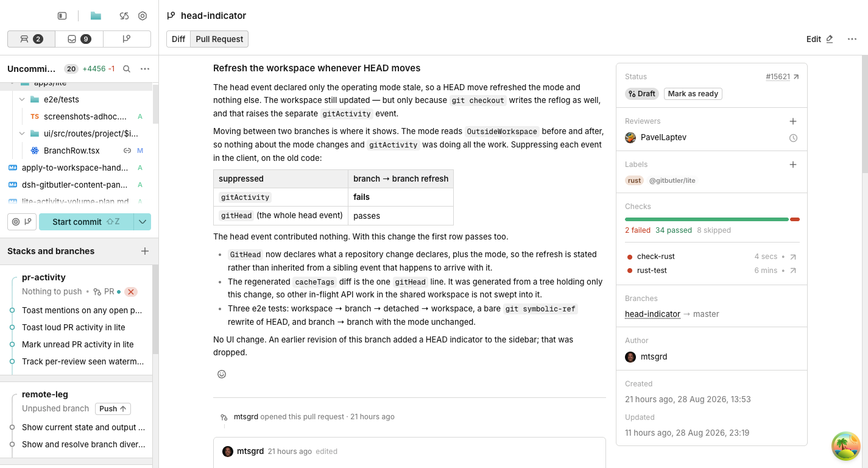Screen dimensions: 868x468
Task: Select Pull Request view toggle
Action: point(219,39)
